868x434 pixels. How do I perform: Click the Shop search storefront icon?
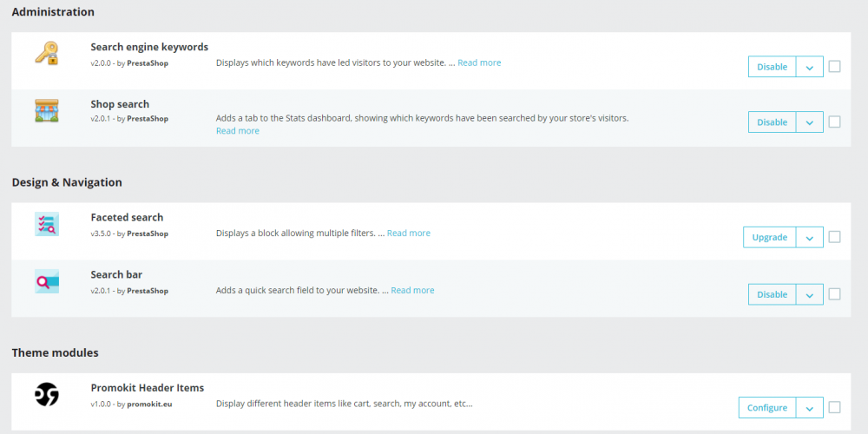point(47,111)
